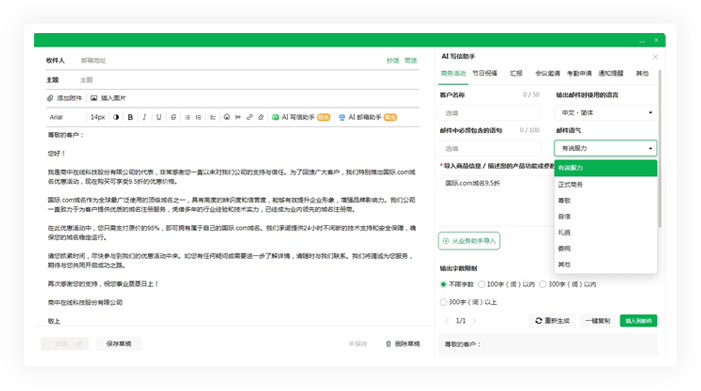Switch to the 通知提醒 tab
This screenshot has width=701, height=391.
(x=611, y=73)
